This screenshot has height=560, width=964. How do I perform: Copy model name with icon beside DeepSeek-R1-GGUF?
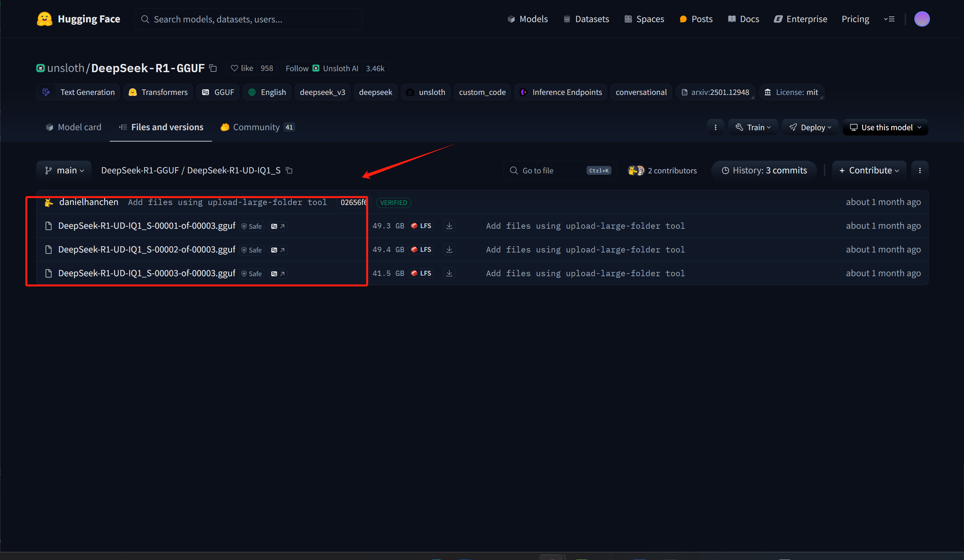[x=213, y=69]
